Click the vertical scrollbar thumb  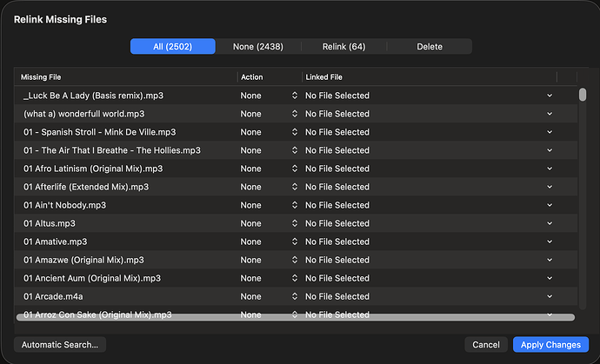pyautogui.click(x=583, y=95)
